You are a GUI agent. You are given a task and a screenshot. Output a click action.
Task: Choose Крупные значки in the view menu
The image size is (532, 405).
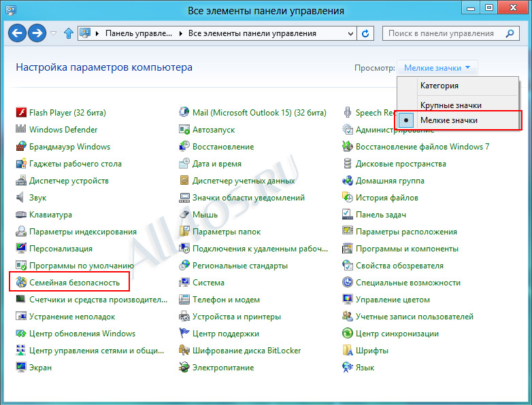451,105
